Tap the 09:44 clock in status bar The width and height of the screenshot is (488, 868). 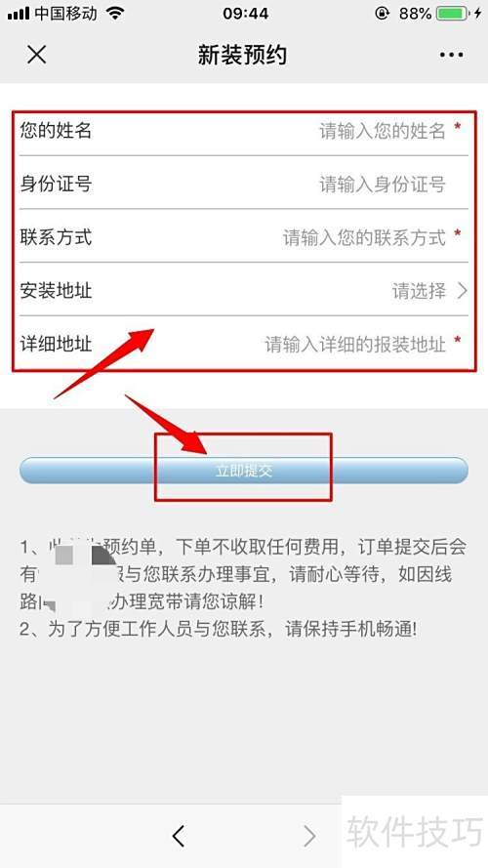pos(246,14)
